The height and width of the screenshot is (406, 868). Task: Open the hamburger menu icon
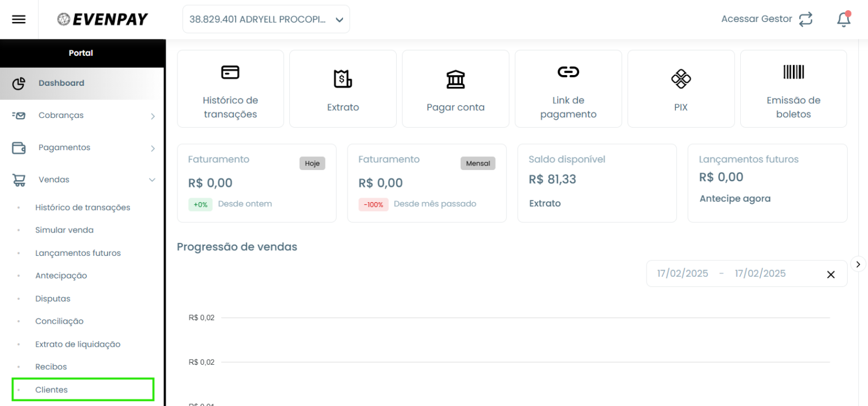[19, 19]
